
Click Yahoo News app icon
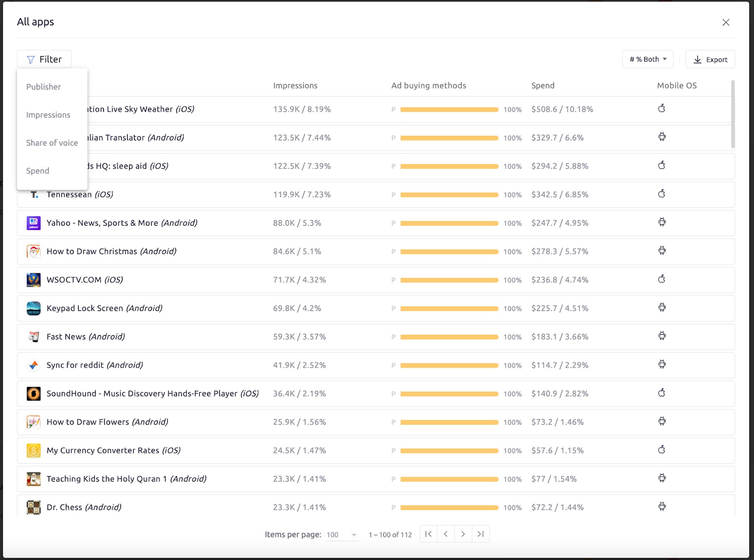(33, 223)
